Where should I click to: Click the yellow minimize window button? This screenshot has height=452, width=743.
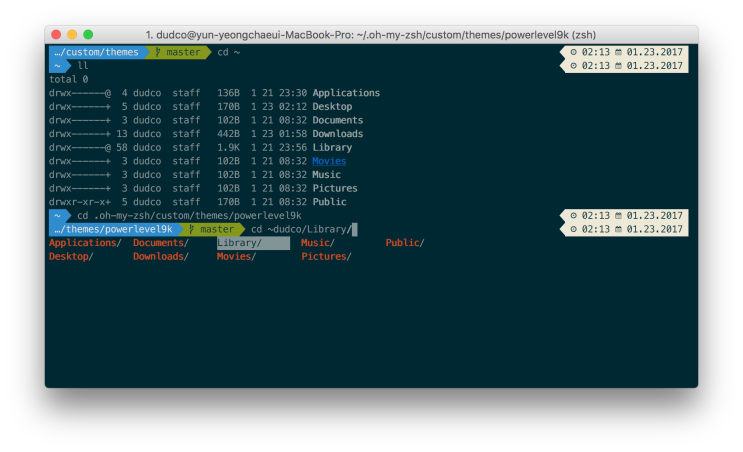point(72,35)
